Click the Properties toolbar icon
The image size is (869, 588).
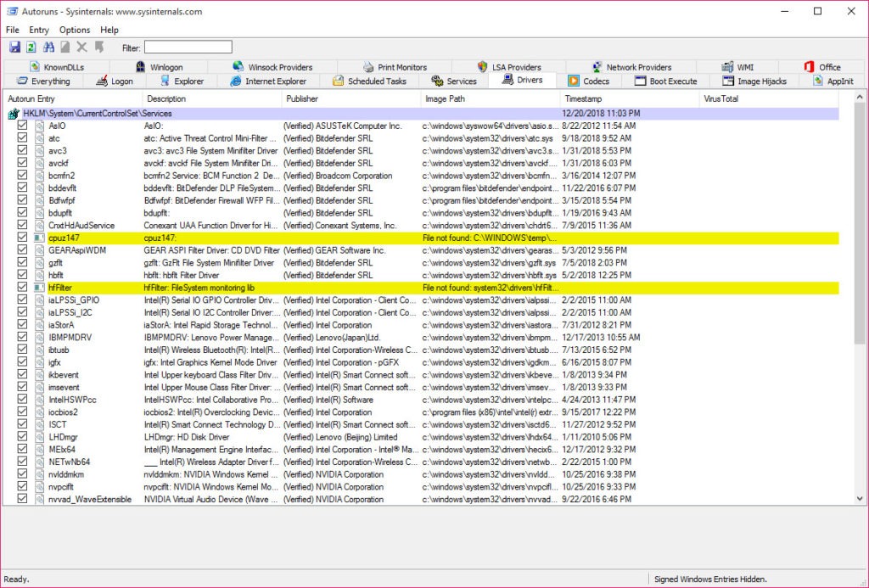click(65, 48)
